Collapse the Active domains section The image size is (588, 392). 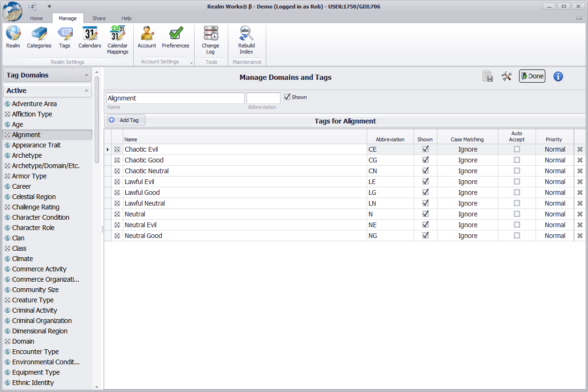[87, 91]
